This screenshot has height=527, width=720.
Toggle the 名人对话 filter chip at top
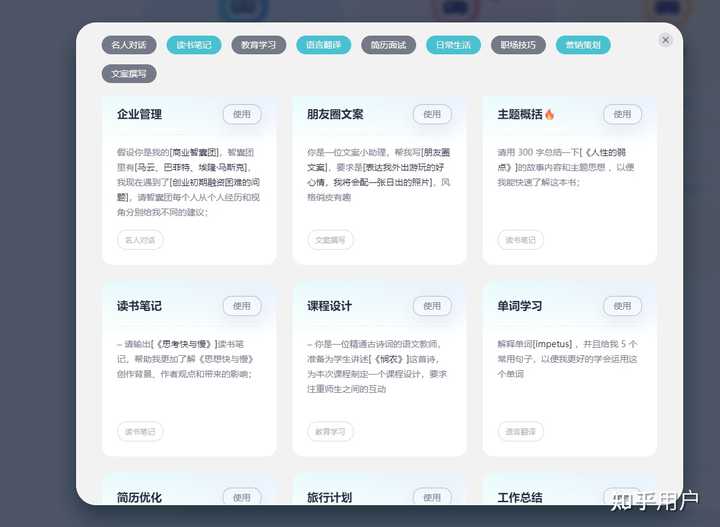129,45
